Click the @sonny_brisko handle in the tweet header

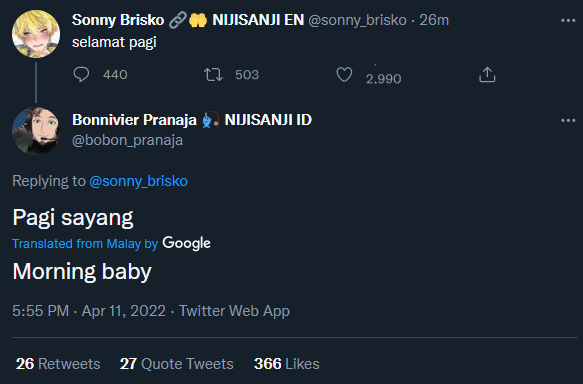pos(357,20)
